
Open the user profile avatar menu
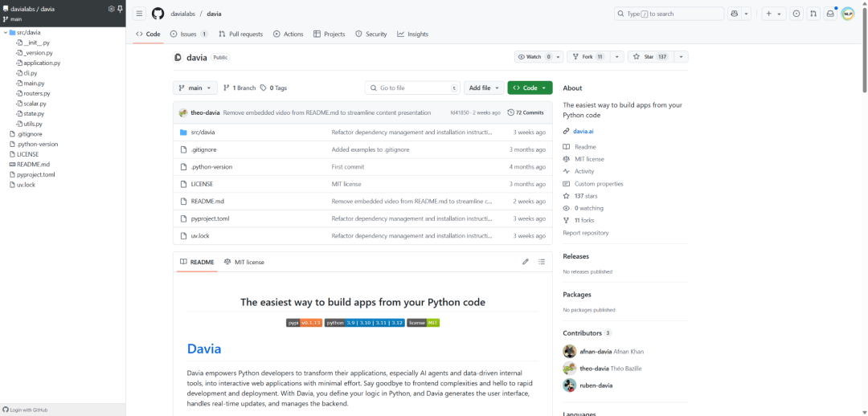(848, 14)
